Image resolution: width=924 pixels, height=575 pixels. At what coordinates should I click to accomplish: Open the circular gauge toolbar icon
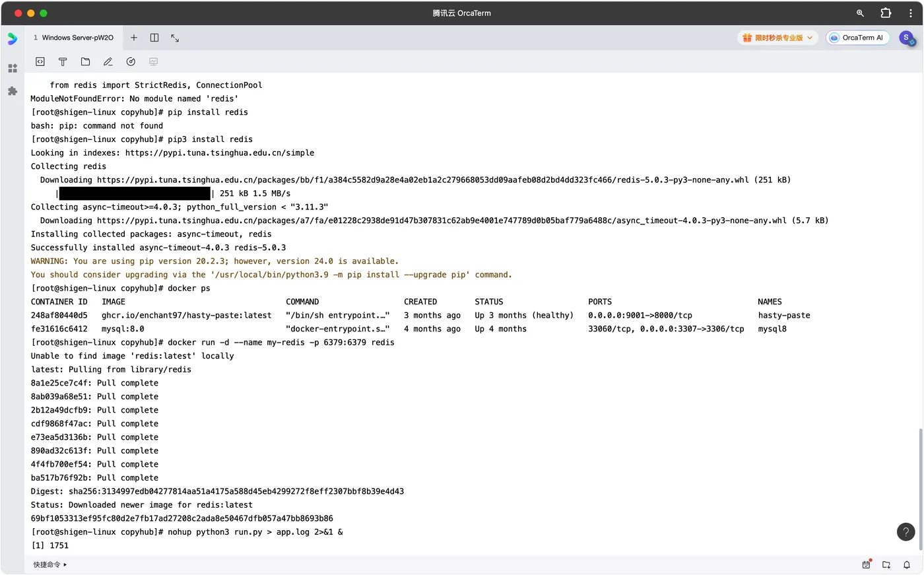click(131, 61)
